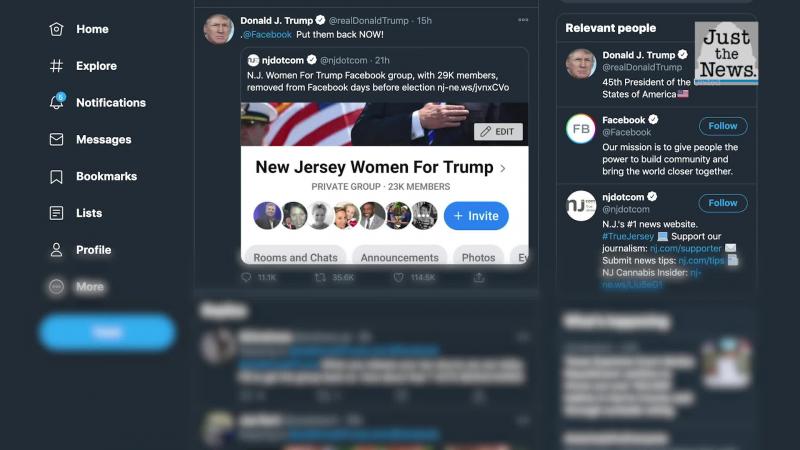Open Messages envelope icon
Viewport: 800px width, 450px height.
point(56,139)
